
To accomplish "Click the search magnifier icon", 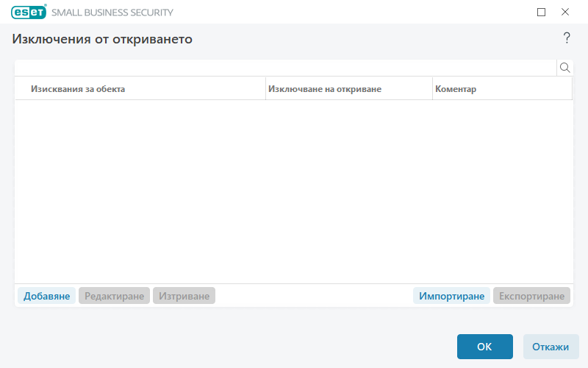I will [564, 68].
